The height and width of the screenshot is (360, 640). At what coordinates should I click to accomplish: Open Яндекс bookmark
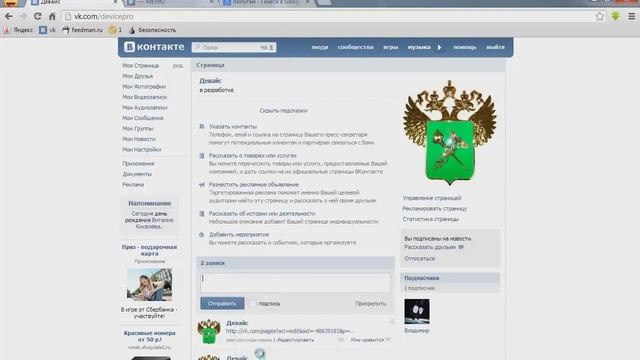pyautogui.click(x=18, y=30)
